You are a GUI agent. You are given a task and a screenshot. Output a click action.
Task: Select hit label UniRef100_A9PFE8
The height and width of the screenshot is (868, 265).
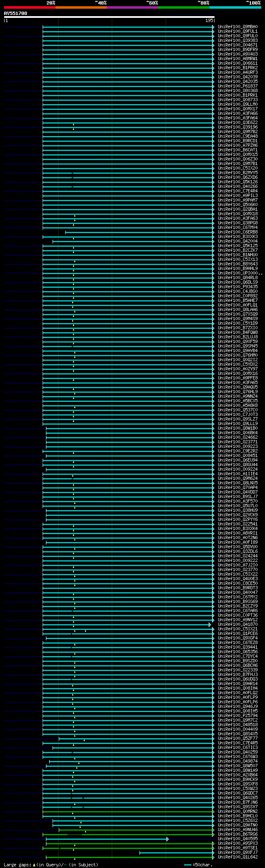click(238, 378)
